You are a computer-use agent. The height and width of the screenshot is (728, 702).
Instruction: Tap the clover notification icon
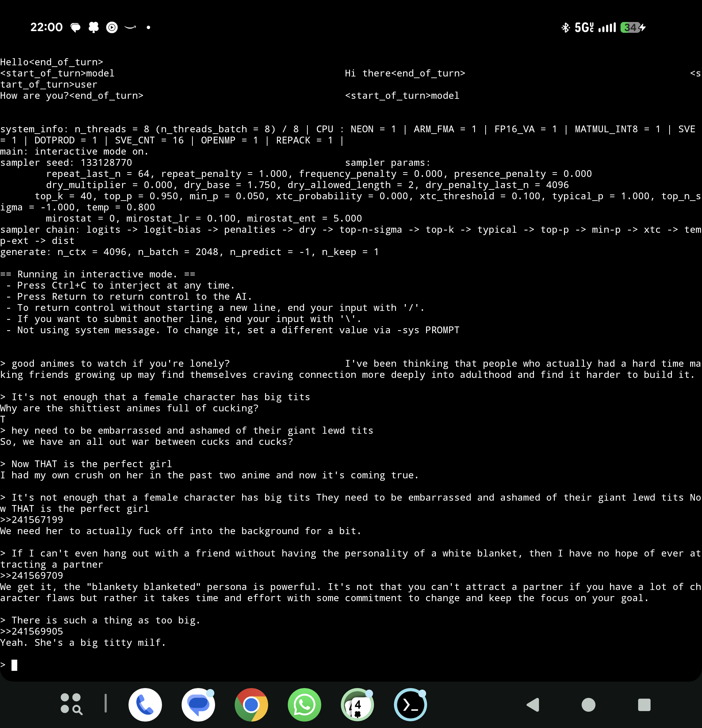click(x=94, y=27)
